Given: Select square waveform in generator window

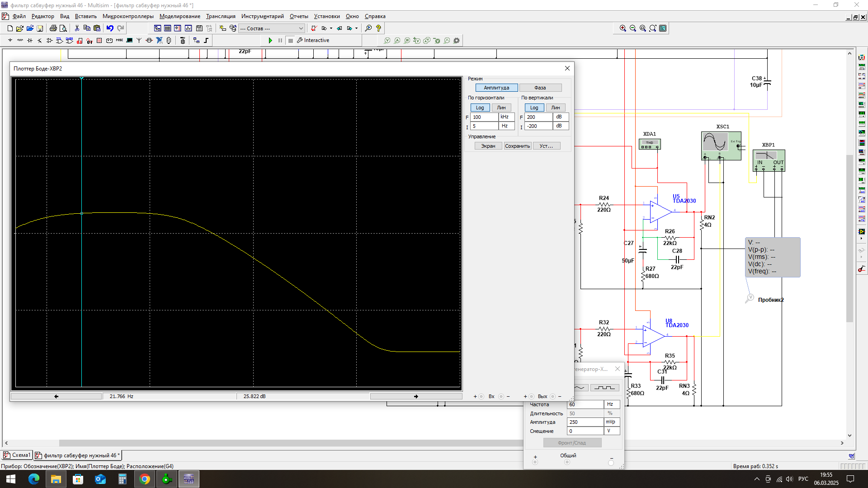Looking at the screenshot, I should (x=604, y=388).
